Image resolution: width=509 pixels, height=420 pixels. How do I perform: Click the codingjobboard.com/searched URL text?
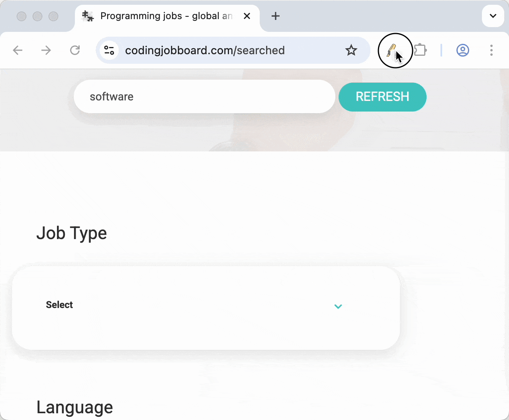point(205,50)
